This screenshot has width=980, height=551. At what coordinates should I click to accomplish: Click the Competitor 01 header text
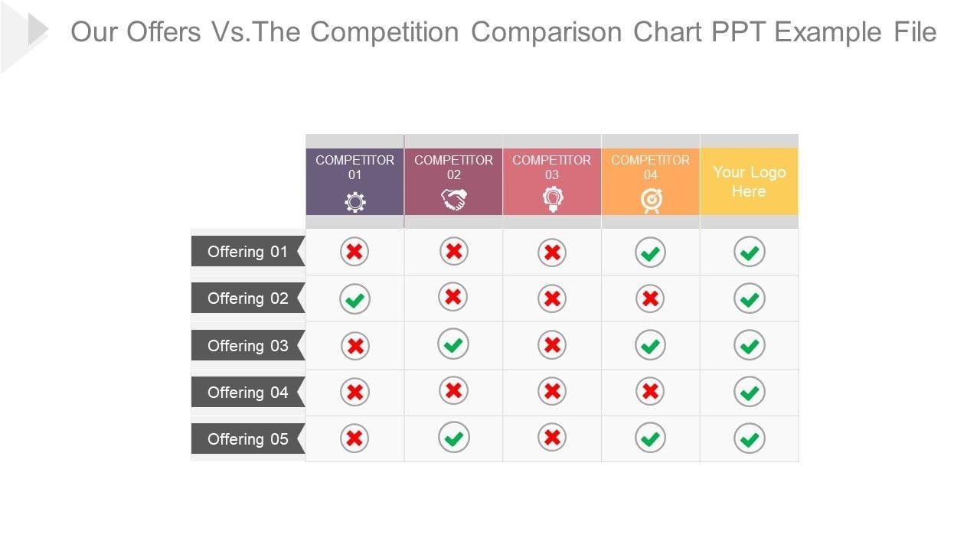click(x=354, y=167)
